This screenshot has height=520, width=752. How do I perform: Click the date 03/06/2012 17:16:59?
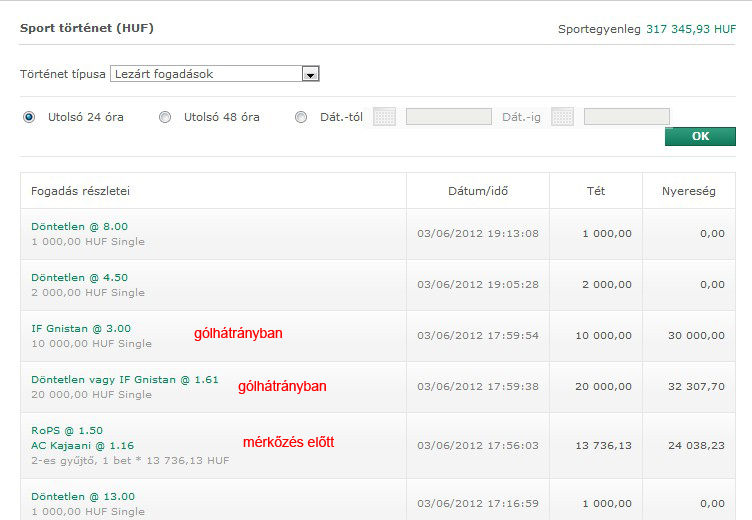[478, 503]
